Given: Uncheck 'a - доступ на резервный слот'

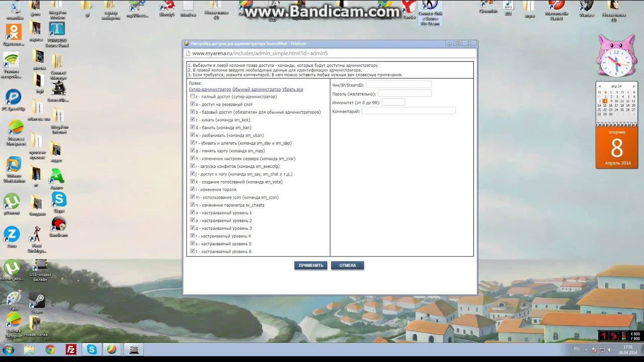Looking at the screenshot, I should [192, 104].
